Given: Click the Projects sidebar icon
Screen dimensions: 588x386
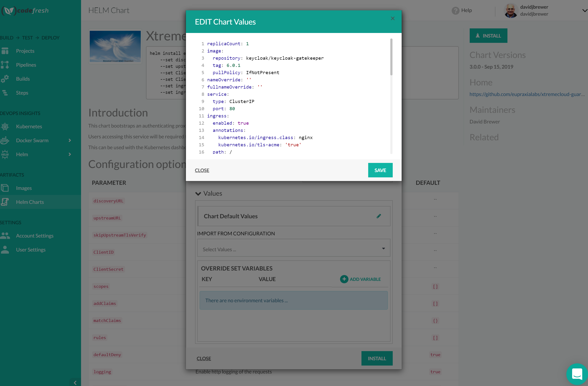Looking at the screenshot, I should click(5, 51).
